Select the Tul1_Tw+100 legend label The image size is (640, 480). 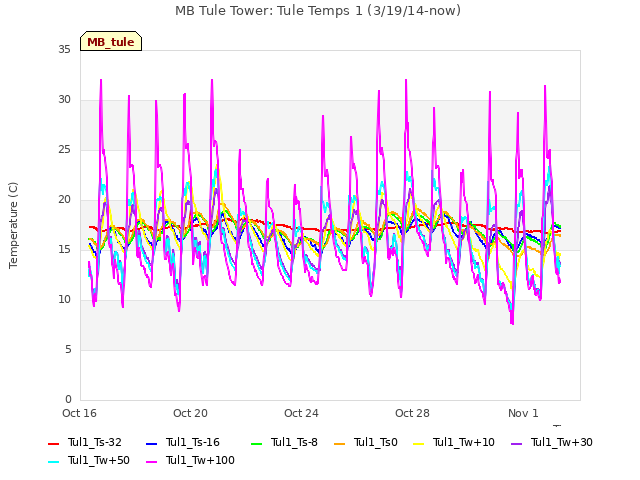click(x=200, y=460)
